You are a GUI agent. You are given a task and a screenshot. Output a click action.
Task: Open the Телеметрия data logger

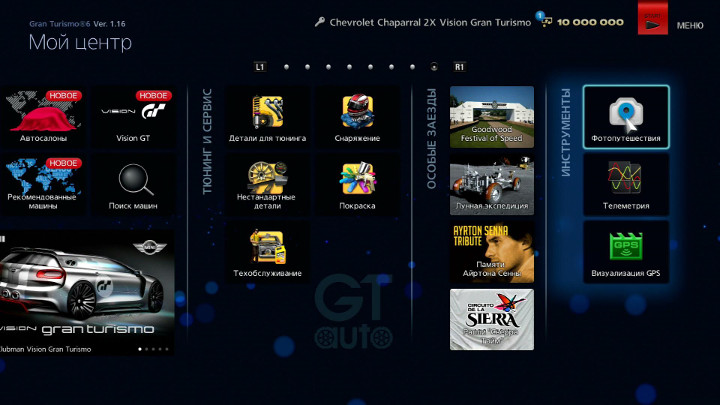pos(626,184)
